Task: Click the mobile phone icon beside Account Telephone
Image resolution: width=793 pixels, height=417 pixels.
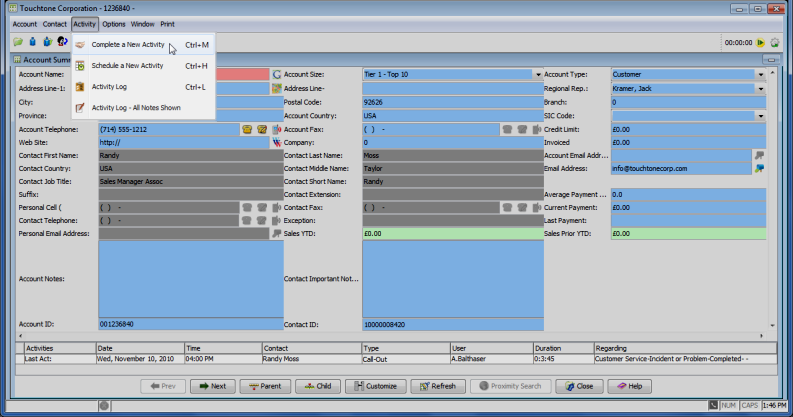Action: point(277,129)
